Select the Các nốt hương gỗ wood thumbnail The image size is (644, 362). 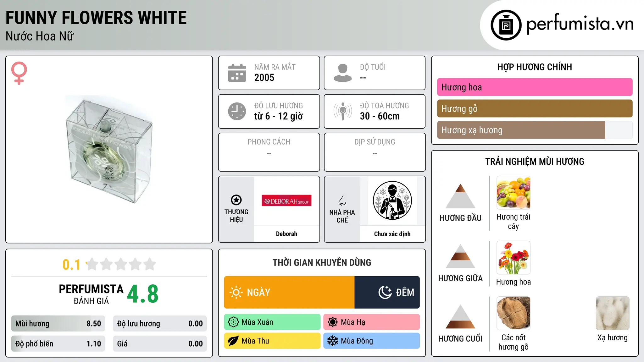513,313
